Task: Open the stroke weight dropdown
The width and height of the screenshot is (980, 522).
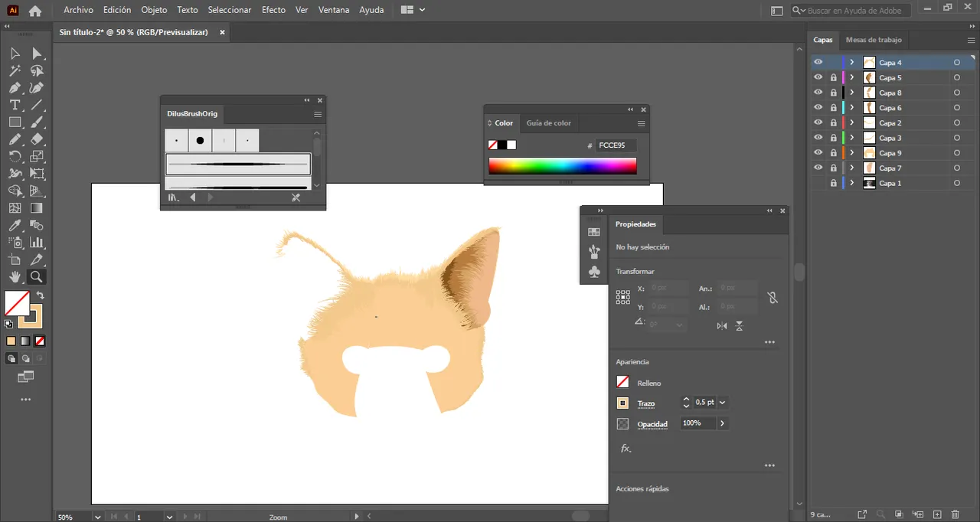Action: [x=722, y=403]
